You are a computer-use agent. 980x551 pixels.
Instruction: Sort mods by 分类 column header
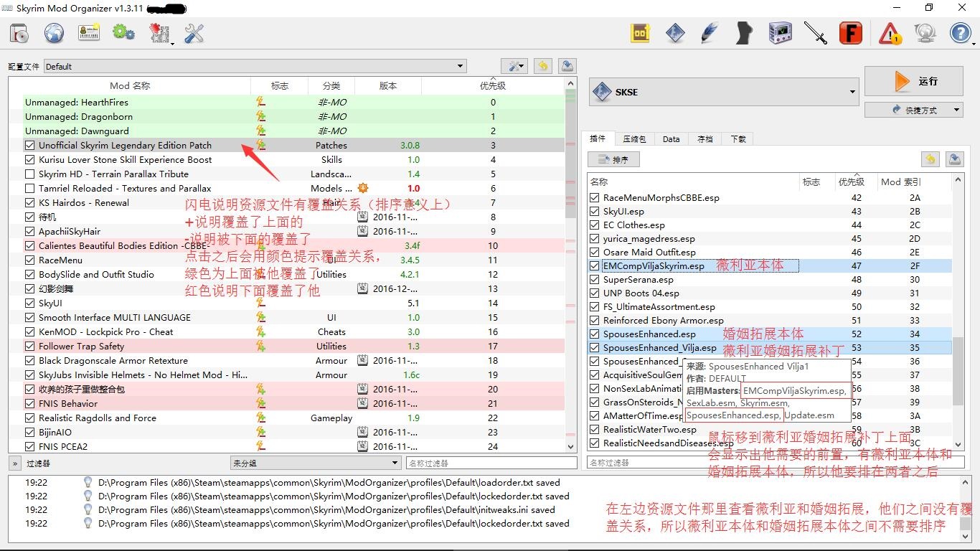click(x=331, y=85)
